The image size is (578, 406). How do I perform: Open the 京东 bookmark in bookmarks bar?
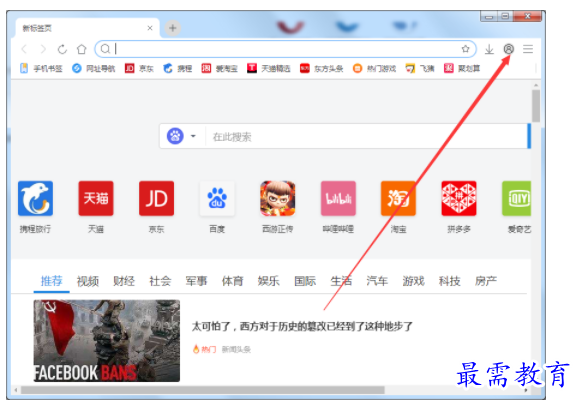[x=139, y=69]
